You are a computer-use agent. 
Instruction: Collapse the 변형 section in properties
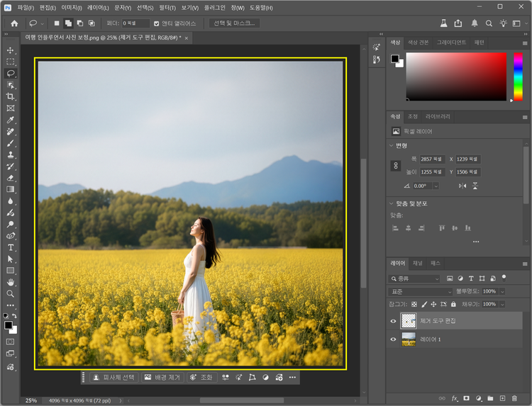tap(391, 146)
